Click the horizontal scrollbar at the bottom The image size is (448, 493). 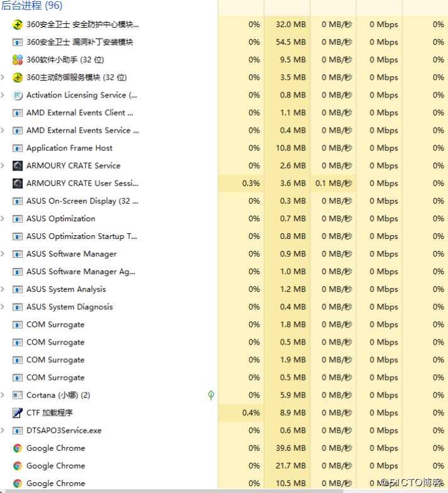(176, 490)
